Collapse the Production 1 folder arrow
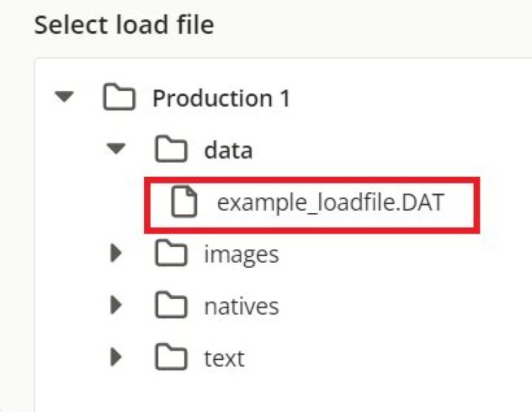The image size is (532, 412). click(x=65, y=98)
